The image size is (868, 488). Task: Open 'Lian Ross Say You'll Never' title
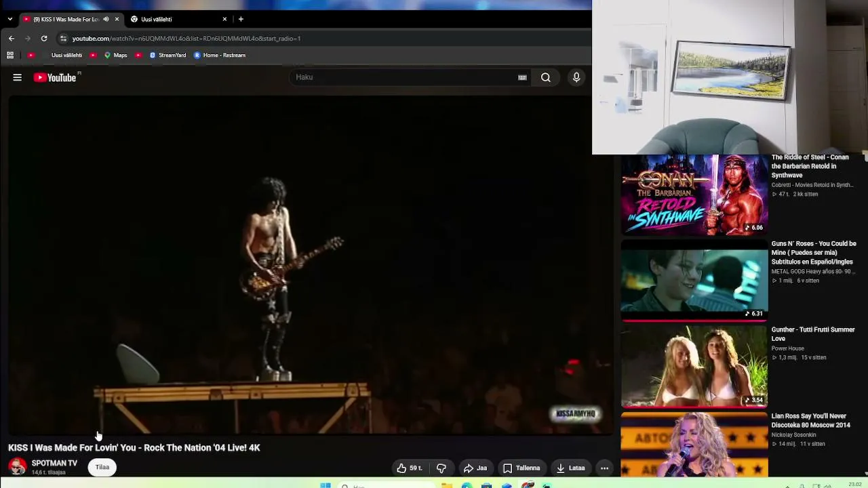point(810,421)
